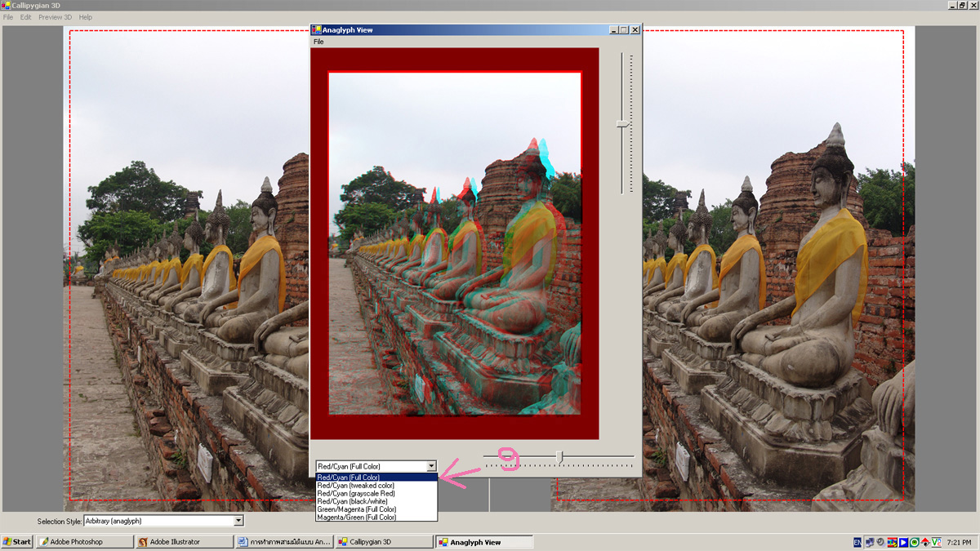980x551 pixels.
Task: Click the green circle tray icon
Action: [x=915, y=542]
